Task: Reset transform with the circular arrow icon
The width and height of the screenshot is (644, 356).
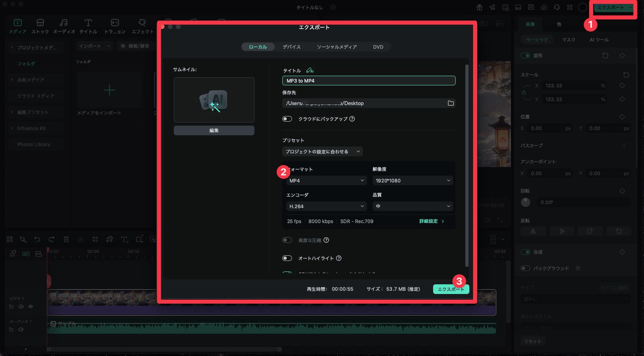Action: [x=605, y=56]
